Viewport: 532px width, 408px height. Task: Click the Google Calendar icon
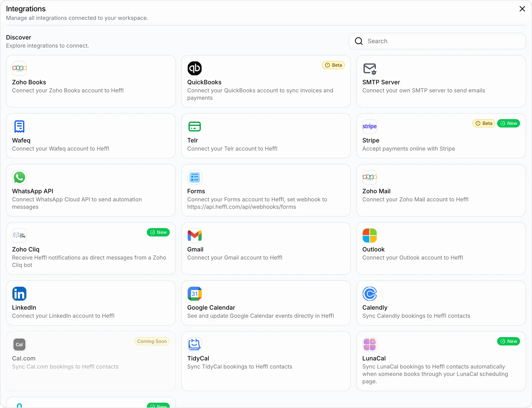194,294
